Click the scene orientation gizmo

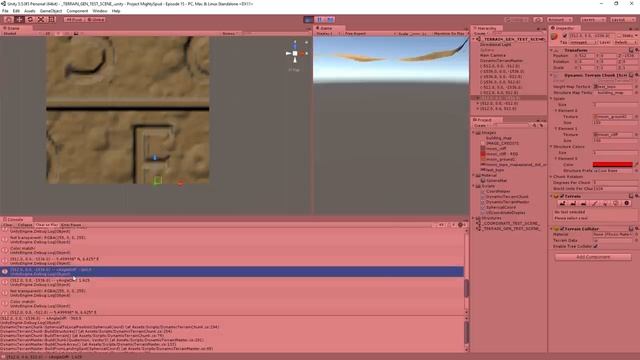(295, 53)
